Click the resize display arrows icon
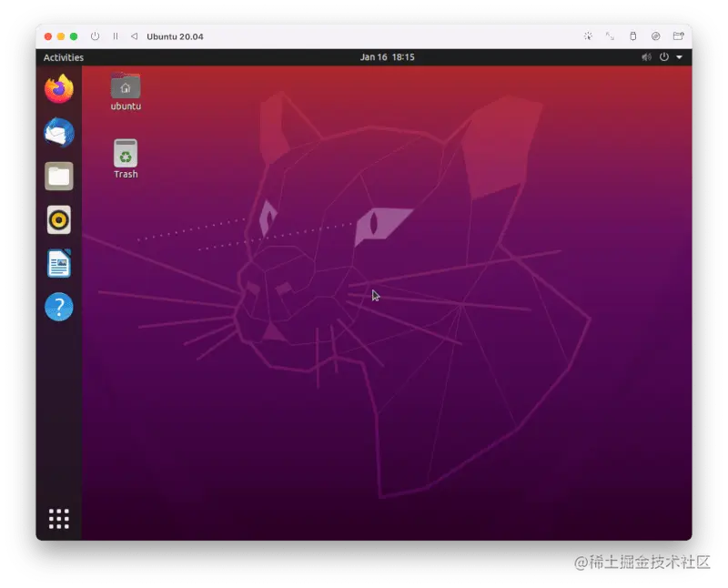Image resolution: width=728 pixels, height=588 pixels. (x=610, y=36)
